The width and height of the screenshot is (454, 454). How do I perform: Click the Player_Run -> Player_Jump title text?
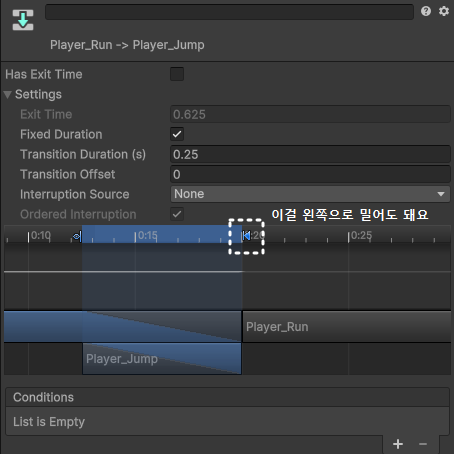click(x=127, y=45)
